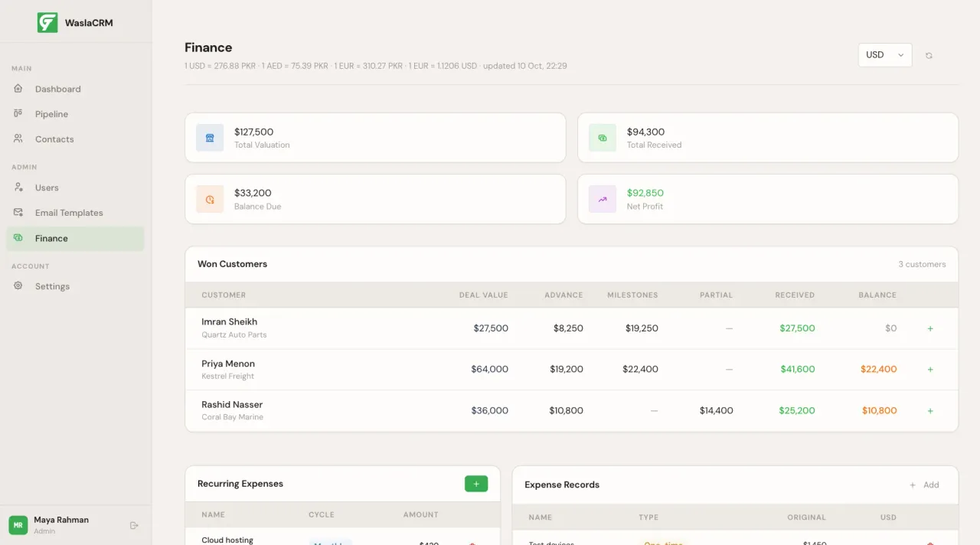Click the Net Profit trend icon
980x545 pixels.
pos(603,199)
